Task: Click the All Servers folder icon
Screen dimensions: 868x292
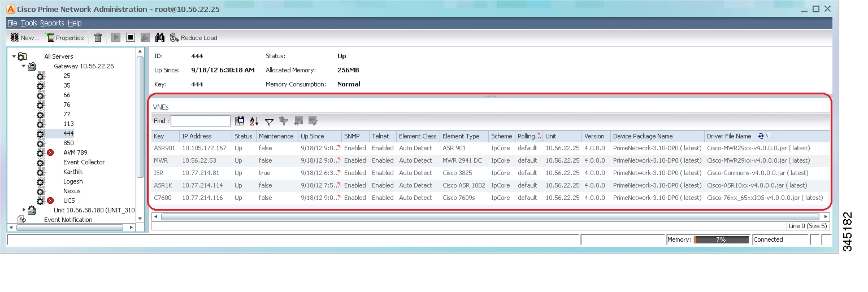Action: (x=21, y=56)
